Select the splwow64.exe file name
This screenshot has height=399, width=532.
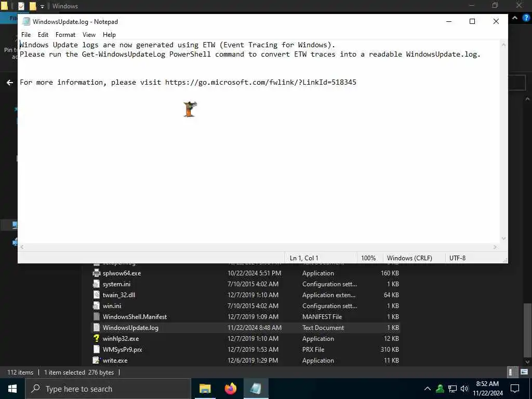(122, 273)
